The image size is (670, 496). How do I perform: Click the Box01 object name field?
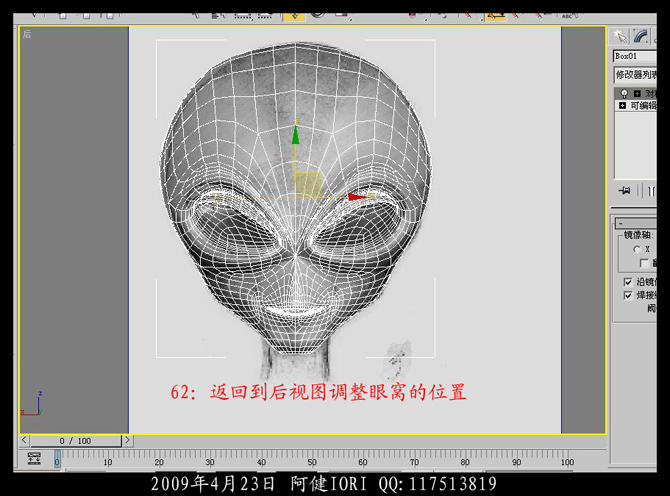635,56
